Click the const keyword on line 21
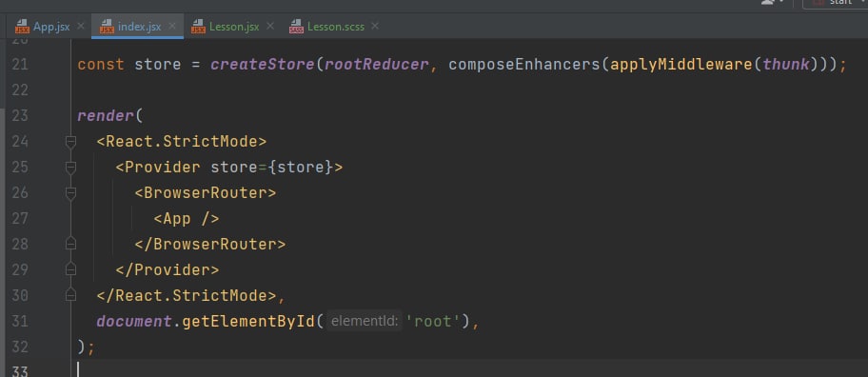Screen dimensions: 868x377 click(x=101, y=65)
